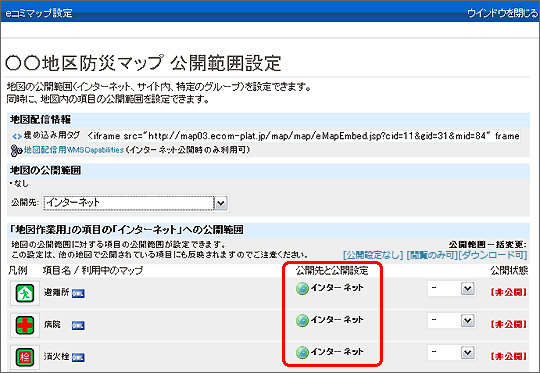Open the 公開先 インターネット dropdown

[x=136, y=203]
